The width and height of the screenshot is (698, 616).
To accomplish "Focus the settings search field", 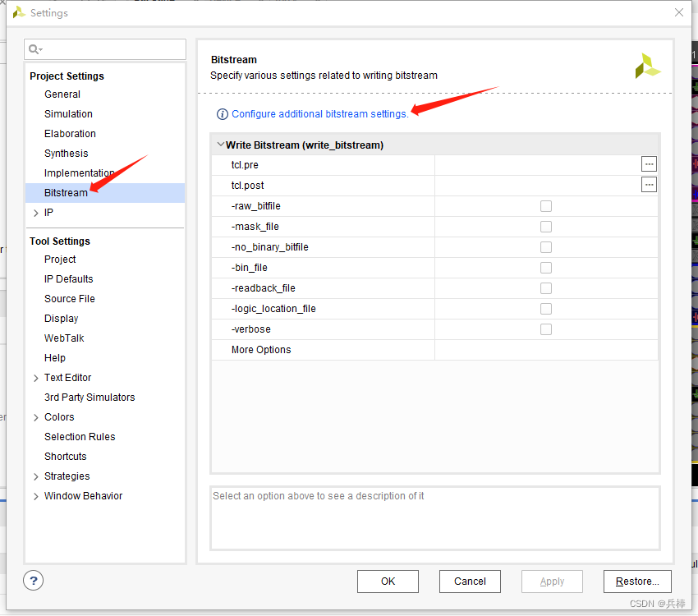I will (x=105, y=49).
